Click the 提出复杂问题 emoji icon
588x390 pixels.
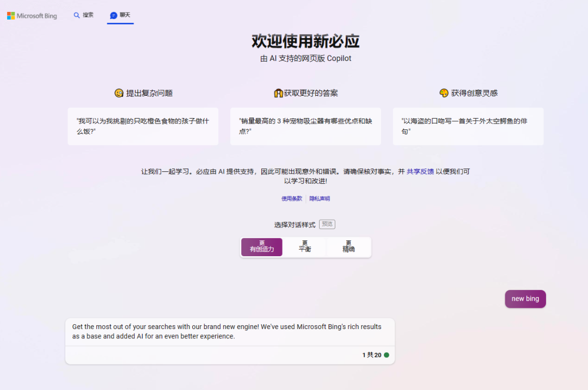pyautogui.click(x=119, y=93)
